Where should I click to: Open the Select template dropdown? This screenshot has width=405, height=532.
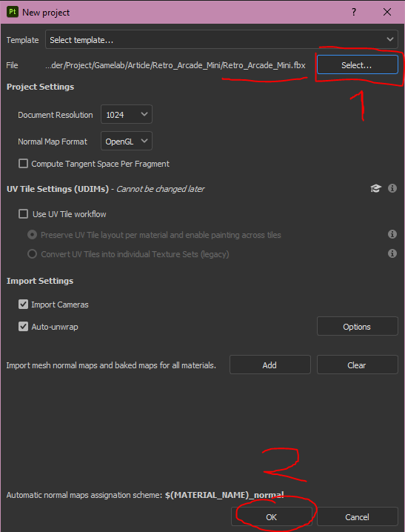pos(221,40)
